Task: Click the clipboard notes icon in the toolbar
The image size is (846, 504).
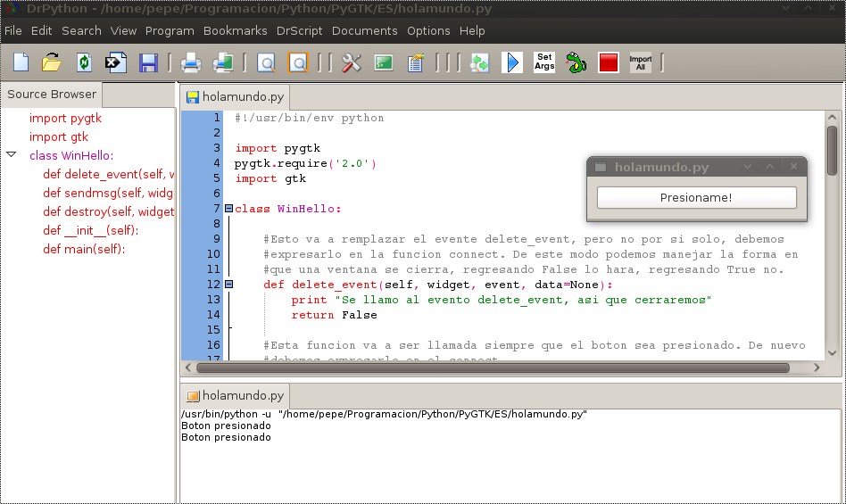Action: [416, 63]
